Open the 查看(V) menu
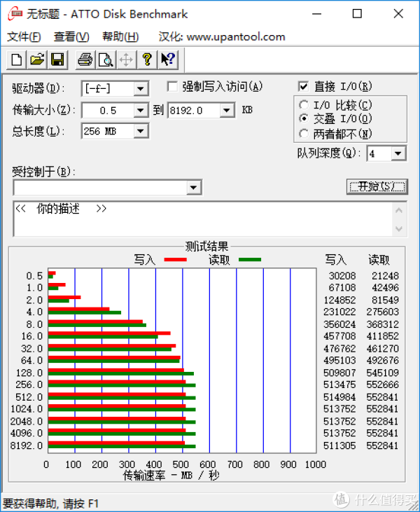The width and height of the screenshot is (420, 512). coord(71,36)
